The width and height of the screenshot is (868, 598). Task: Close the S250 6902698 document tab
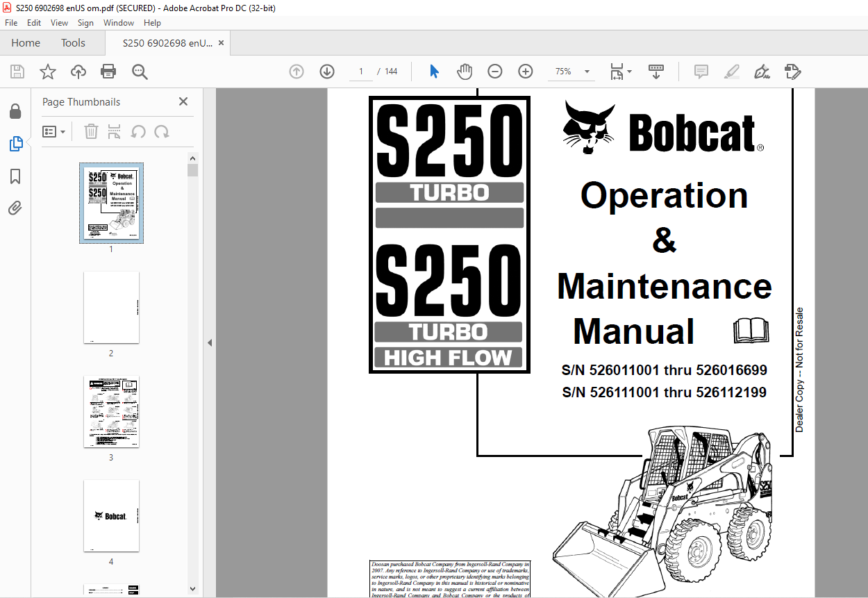[x=222, y=43]
